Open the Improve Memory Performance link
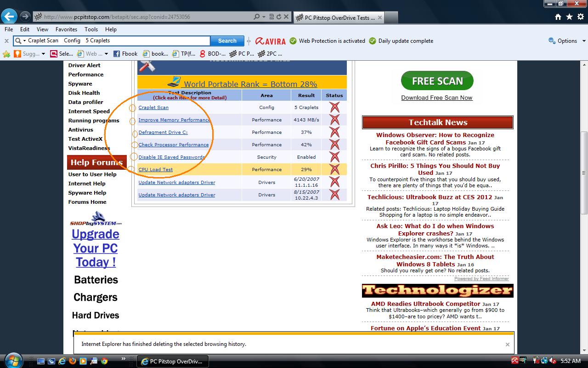Screen dimensions: 588x368 click(174, 120)
